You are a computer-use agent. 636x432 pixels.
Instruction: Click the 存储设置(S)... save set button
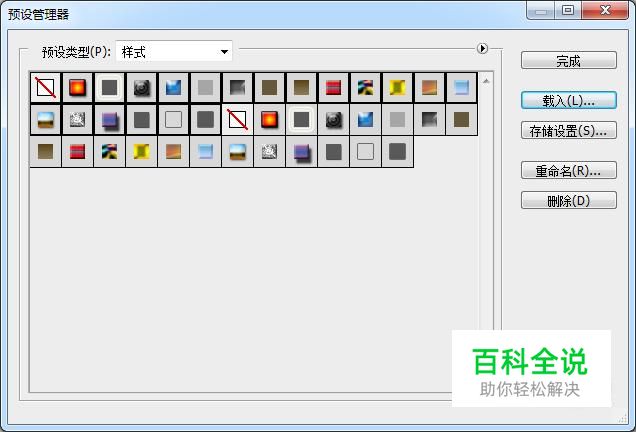point(569,131)
